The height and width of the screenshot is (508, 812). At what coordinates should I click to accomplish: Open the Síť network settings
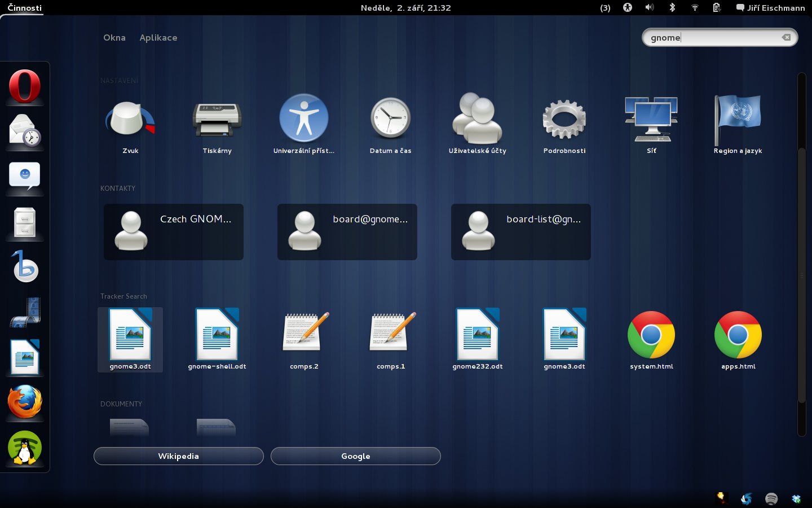651,125
